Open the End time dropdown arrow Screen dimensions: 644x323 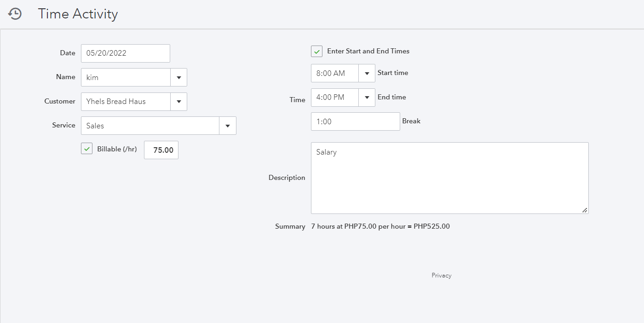(x=367, y=98)
